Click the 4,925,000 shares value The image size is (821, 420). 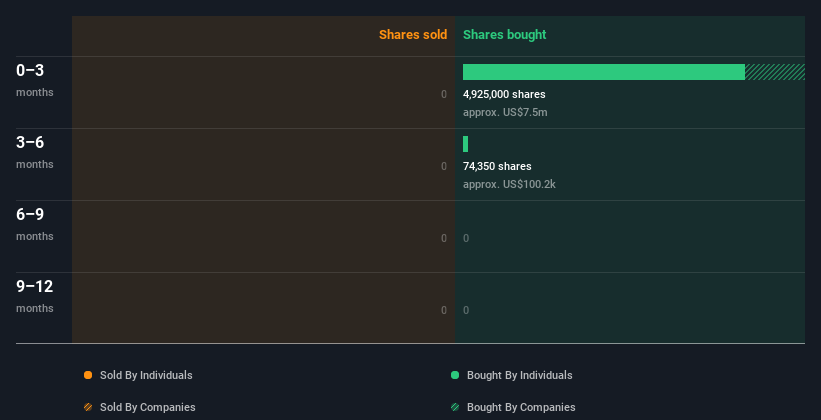pos(504,94)
